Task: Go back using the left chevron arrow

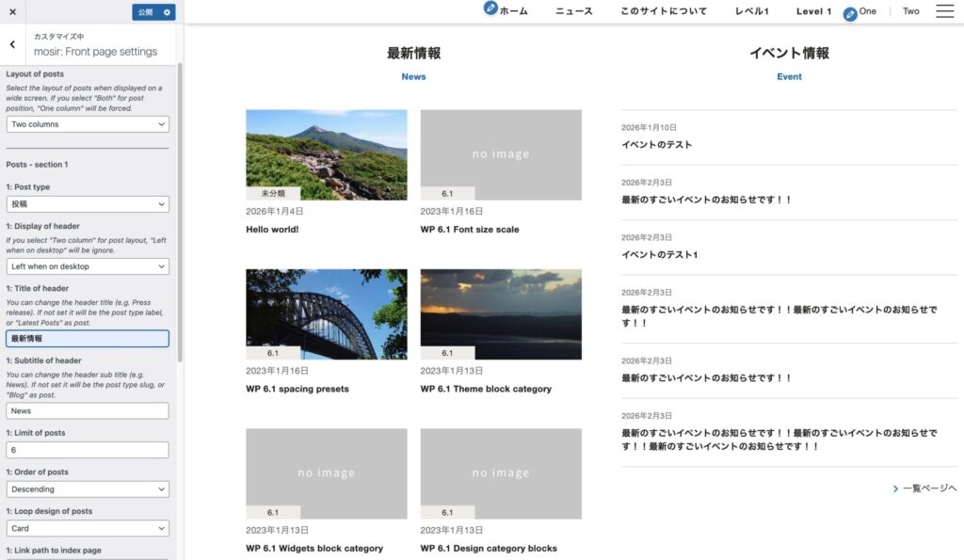Action: click(12, 44)
